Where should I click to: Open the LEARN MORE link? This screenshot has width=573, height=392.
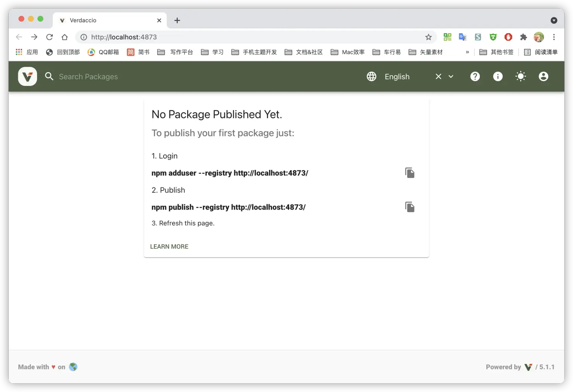point(169,247)
